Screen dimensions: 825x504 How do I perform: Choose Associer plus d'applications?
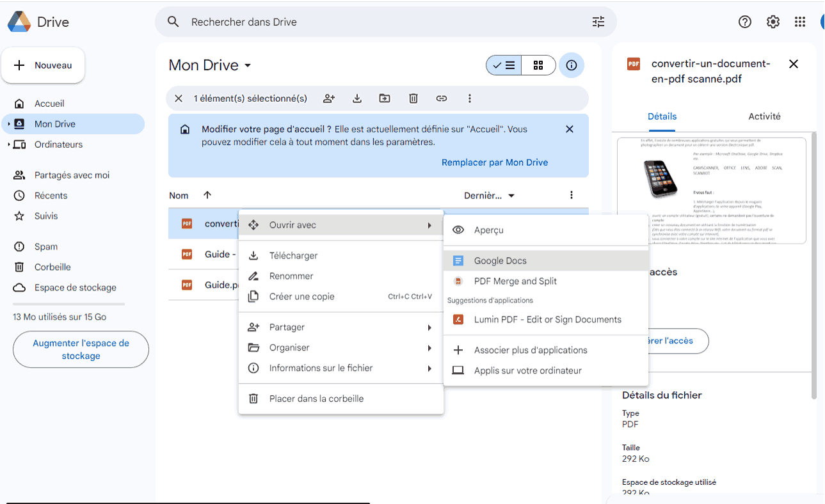click(545, 350)
